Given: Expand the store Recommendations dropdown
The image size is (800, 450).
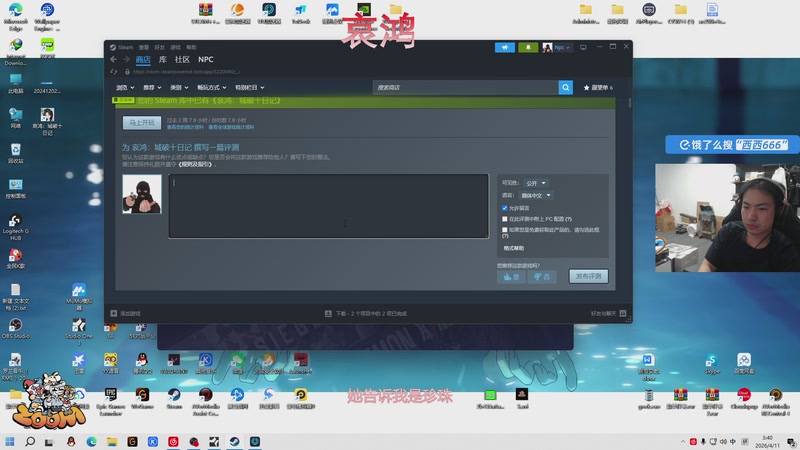Looking at the screenshot, I should [x=152, y=88].
